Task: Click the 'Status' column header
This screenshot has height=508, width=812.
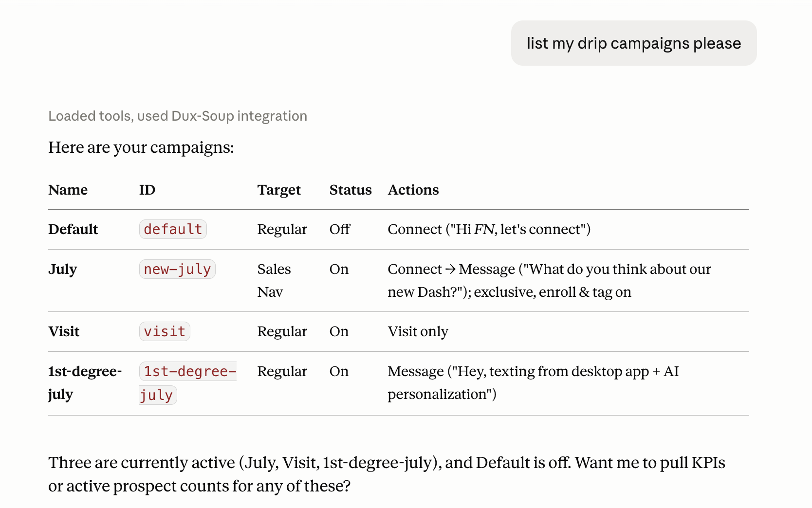Action: [x=351, y=190]
